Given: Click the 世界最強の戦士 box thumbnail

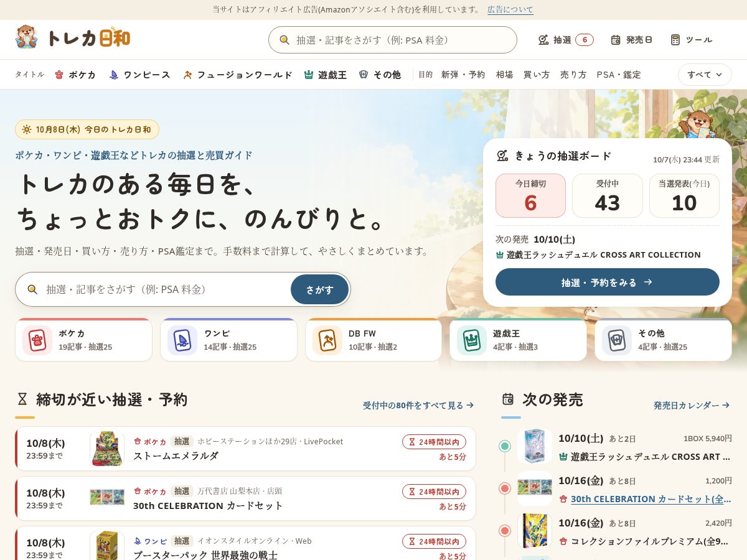Looking at the screenshot, I should pos(107,546).
